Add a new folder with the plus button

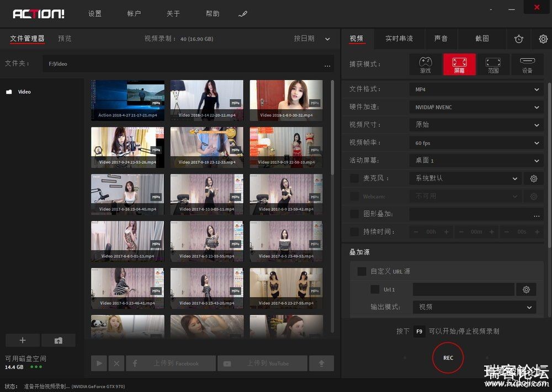23,340
